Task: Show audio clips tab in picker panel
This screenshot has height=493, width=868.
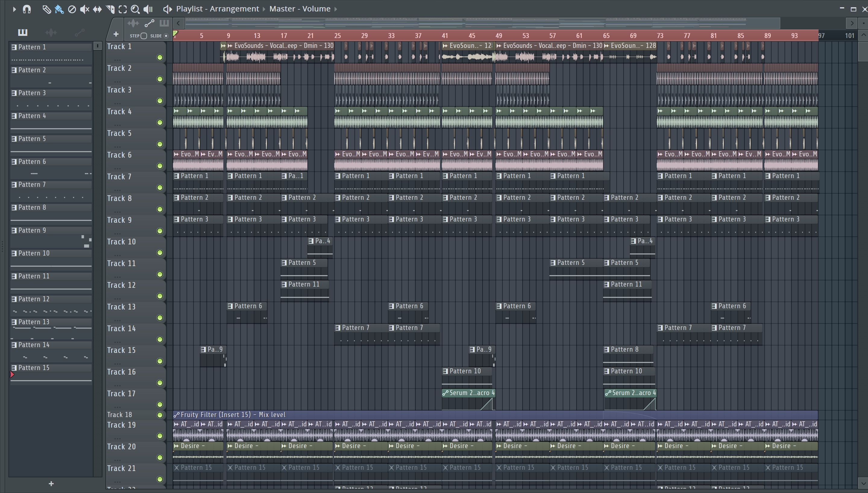Action: 51,32
